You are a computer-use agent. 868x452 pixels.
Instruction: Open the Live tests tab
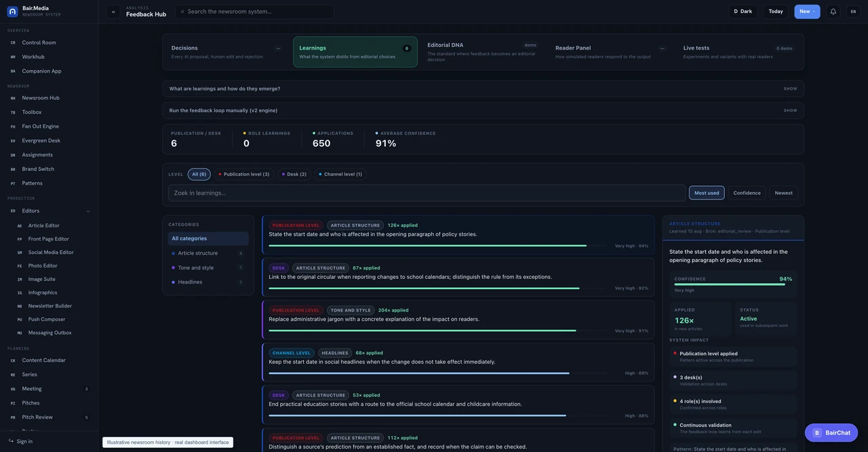738,52
